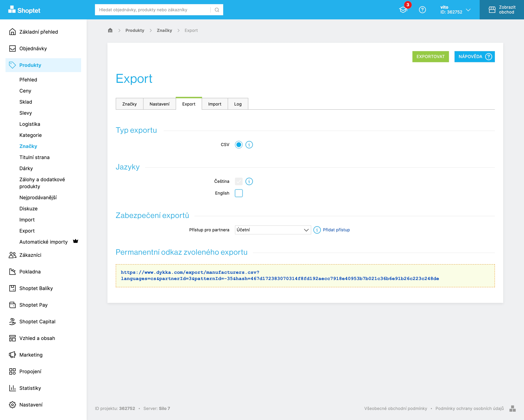Image resolution: width=524 pixels, height=420 pixels.
Task: Click the search magnifier icon
Action: coord(217,10)
